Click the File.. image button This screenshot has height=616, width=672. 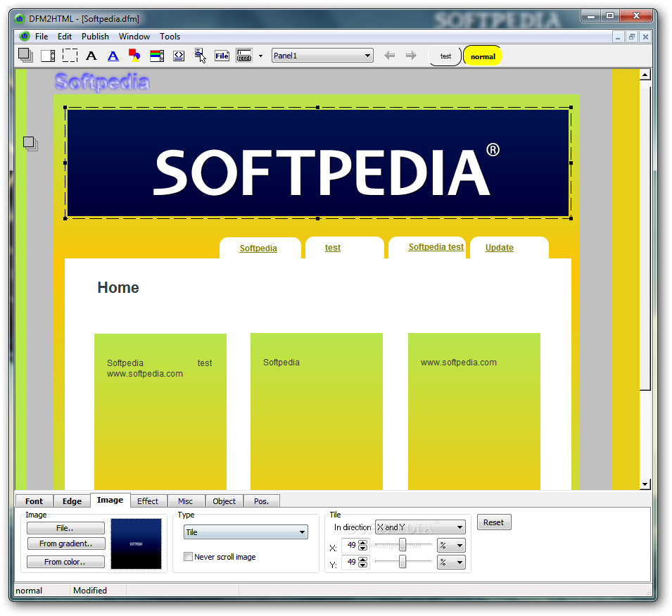click(65, 528)
